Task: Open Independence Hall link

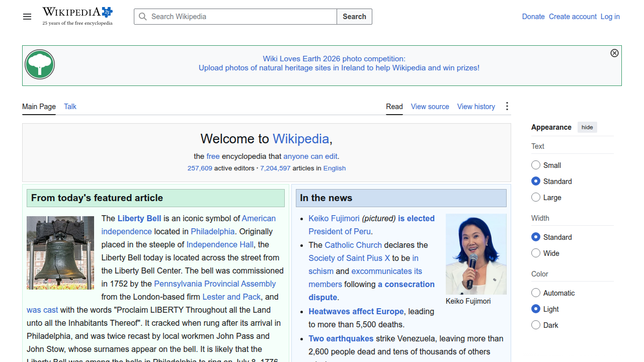Action: click(x=220, y=244)
